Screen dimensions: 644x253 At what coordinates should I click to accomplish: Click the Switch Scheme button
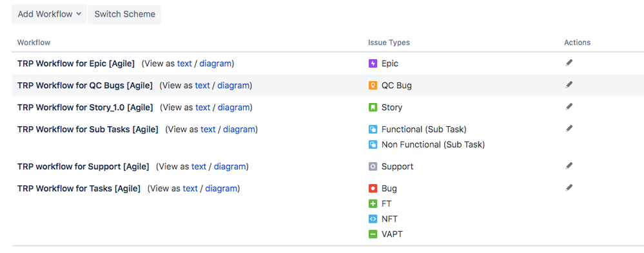tap(124, 14)
